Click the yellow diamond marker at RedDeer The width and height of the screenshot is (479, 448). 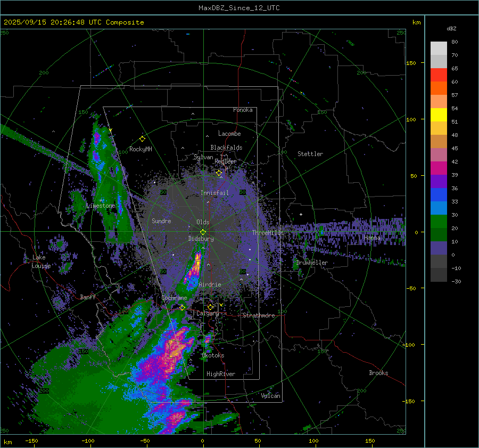click(219, 173)
